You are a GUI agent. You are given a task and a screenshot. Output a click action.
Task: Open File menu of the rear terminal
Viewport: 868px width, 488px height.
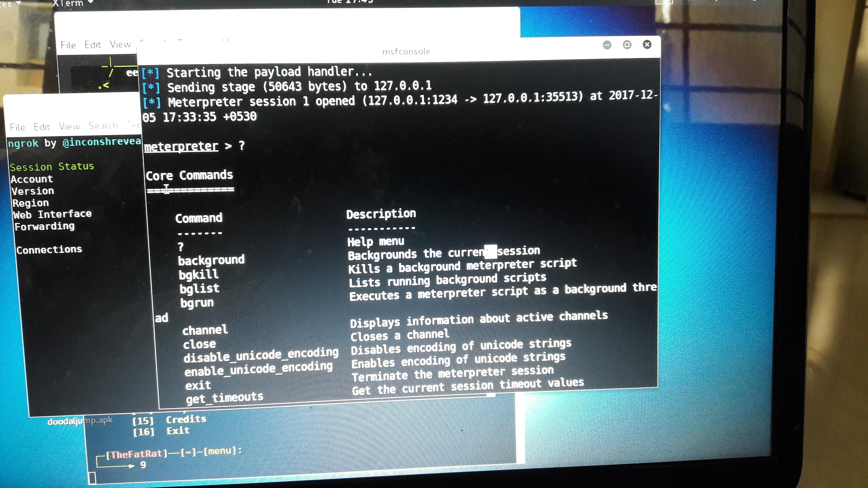(68, 45)
